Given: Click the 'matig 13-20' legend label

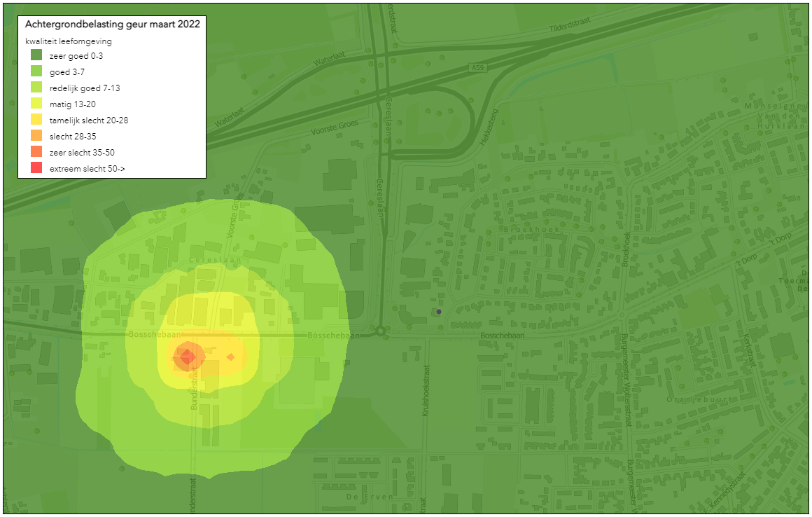Looking at the screenshot, I should coord(73,104).
